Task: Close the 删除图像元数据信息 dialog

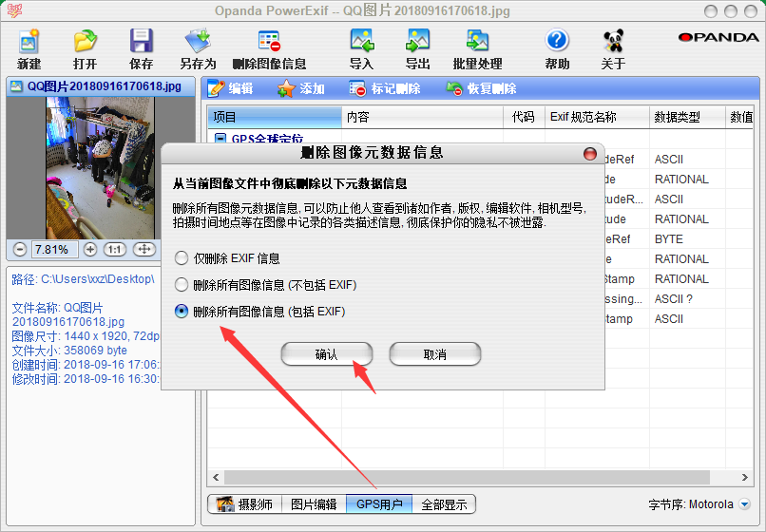Action: point(590,154)
